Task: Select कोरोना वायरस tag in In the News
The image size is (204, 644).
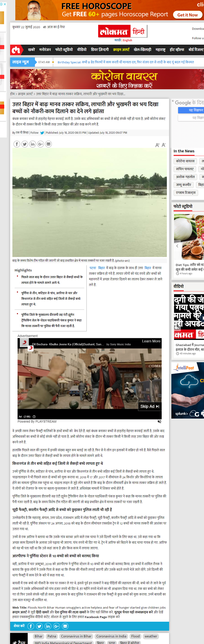Action: click(185, 161)
